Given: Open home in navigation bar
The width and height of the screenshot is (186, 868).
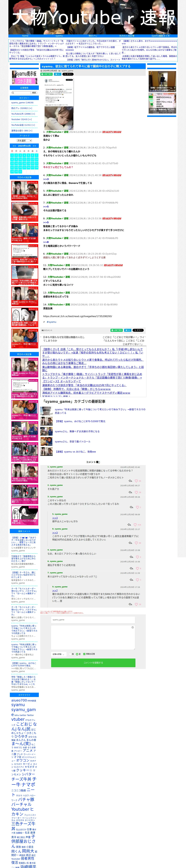Looking at the screenshot, I should [x=25, y=36].
